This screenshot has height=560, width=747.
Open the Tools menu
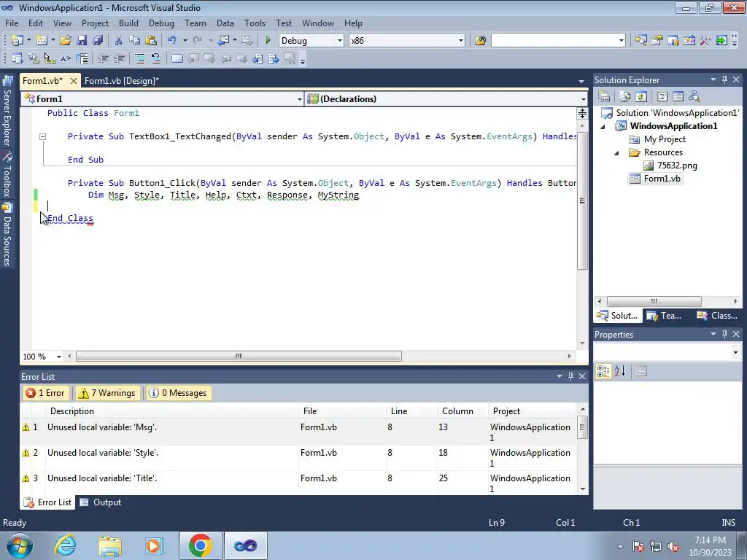click(255, 23)
